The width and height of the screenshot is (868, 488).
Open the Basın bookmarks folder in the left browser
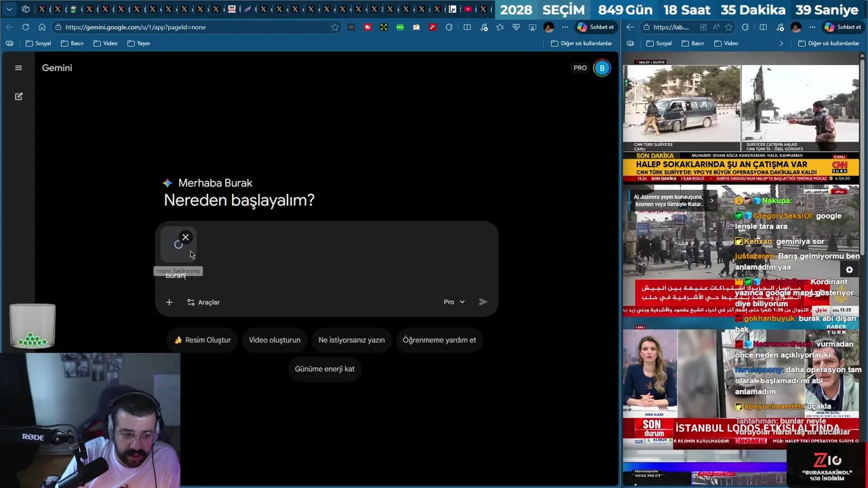(x=72, y=43)
